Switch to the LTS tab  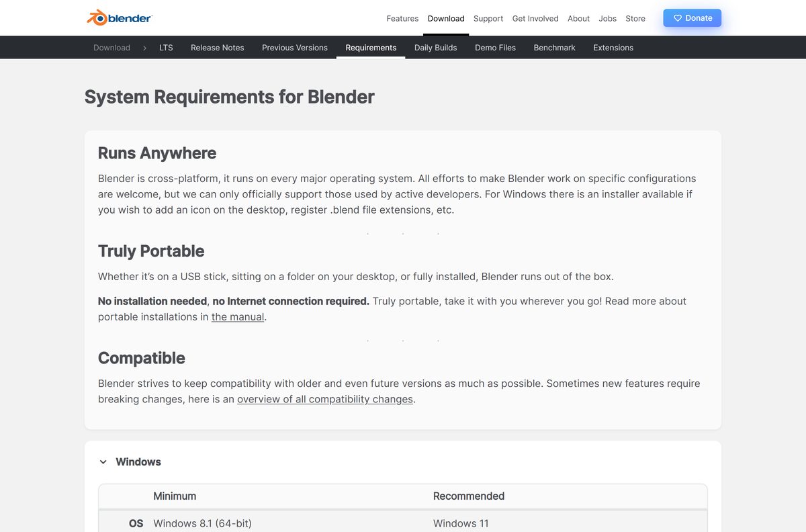coord(166,48)
